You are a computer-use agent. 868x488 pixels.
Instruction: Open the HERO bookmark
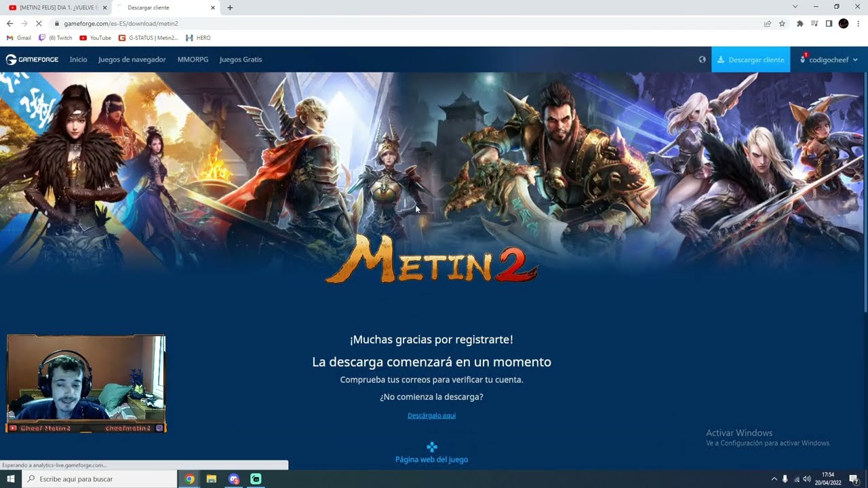click(198, 38)
